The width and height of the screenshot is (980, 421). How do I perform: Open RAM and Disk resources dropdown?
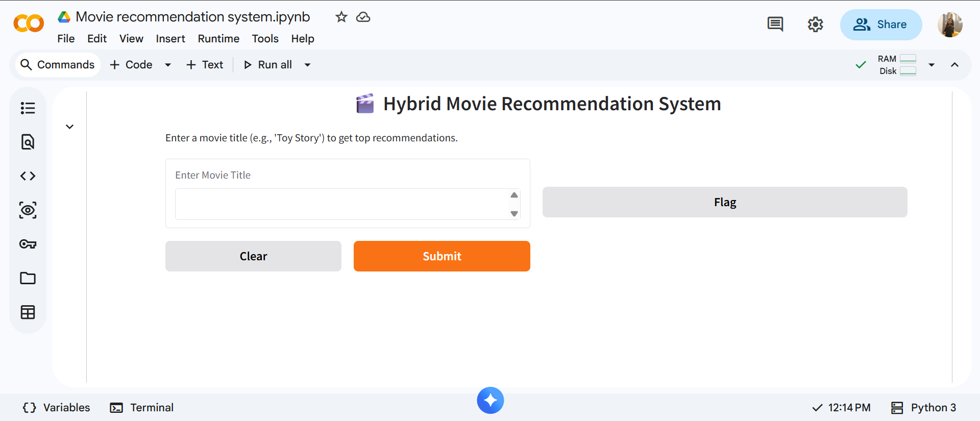(x=931, y=65)
